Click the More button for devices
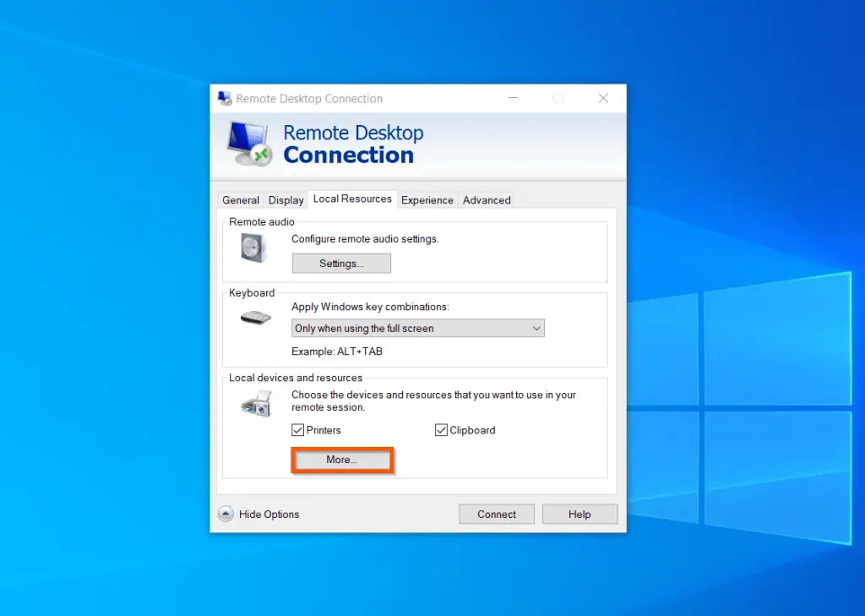Viewport: 865px width, 616px height. [341, 459]
